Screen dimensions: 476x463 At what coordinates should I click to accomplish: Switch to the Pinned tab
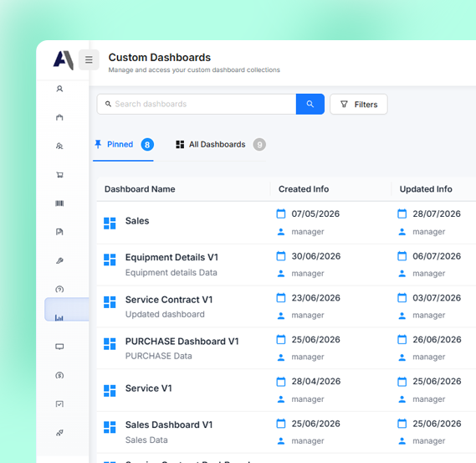tap(123, 145)
